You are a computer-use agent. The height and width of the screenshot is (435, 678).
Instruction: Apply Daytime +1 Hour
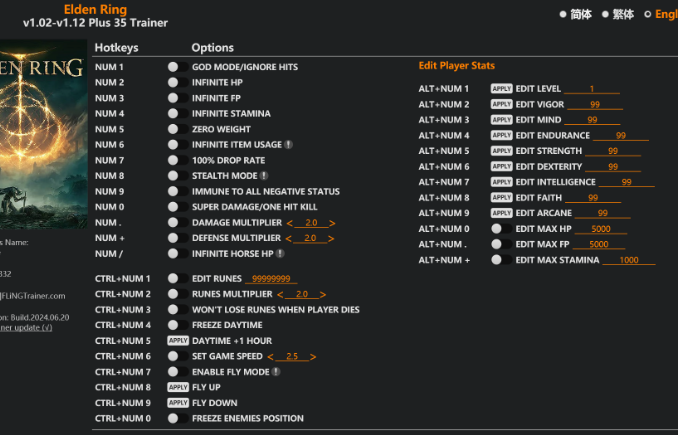178,341
